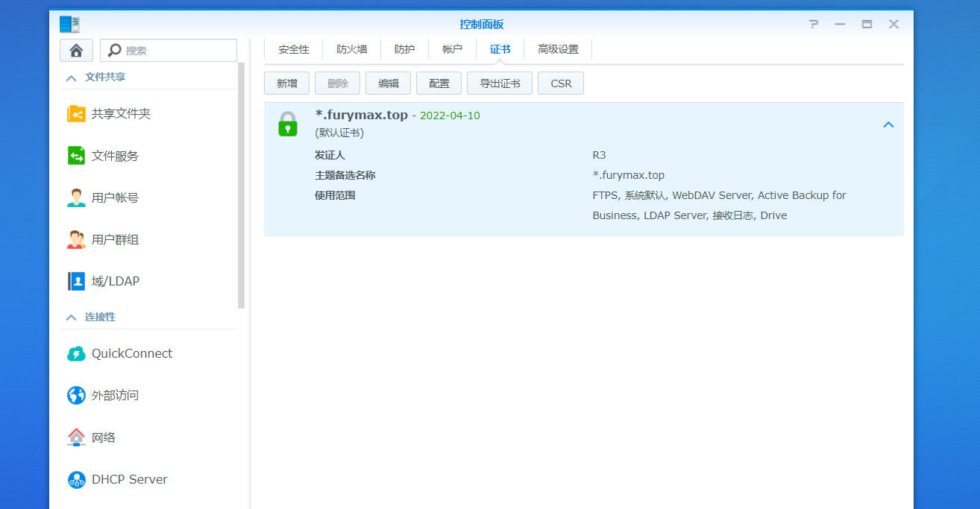Open the Shared Folder (共享文件夹) icon

tap(76, 114)
